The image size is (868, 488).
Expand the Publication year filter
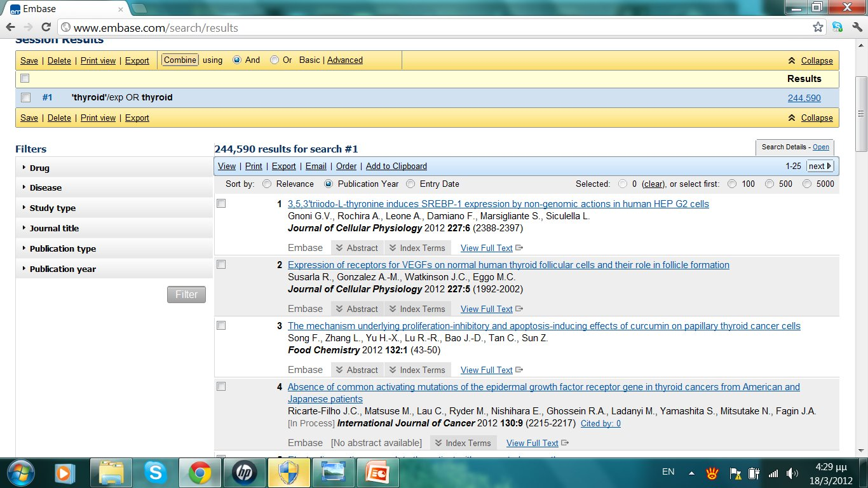(114, 269)
